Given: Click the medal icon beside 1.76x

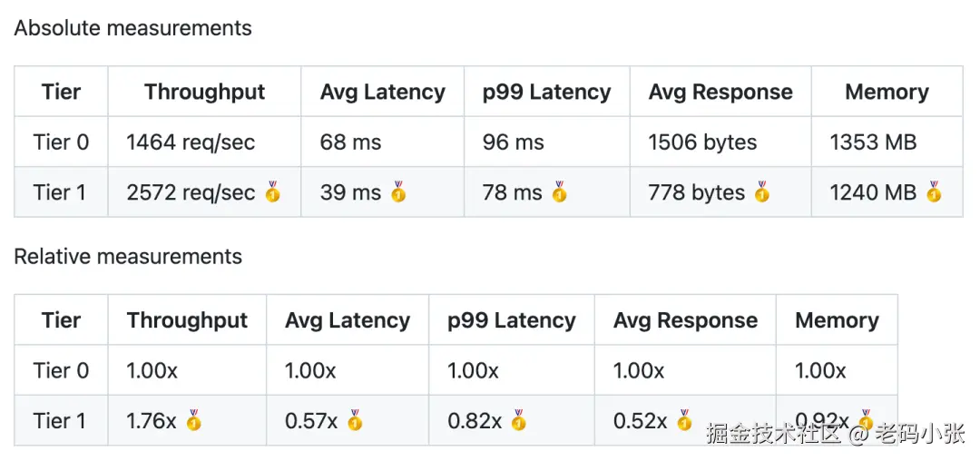Looking at the screenshot, I should point(193,421).
